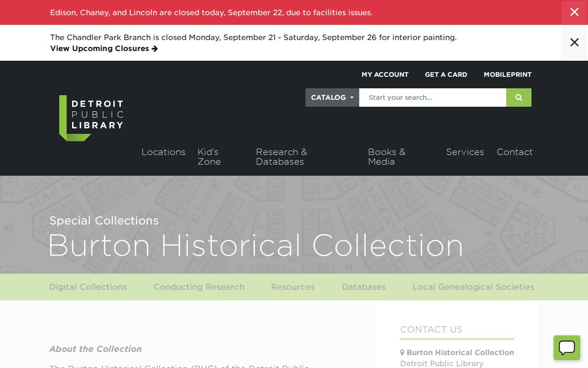The image size is (588, 368).
Task: Open MobilePrint
Action: pyautogui.click(x=508, y=75)
